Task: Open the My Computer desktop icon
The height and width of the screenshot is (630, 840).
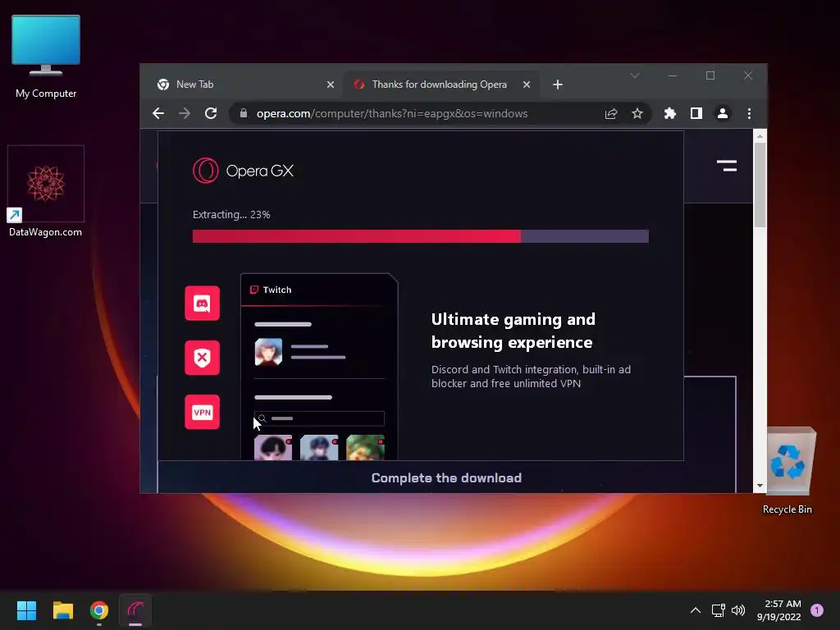Action: click(x=46, y=57)
